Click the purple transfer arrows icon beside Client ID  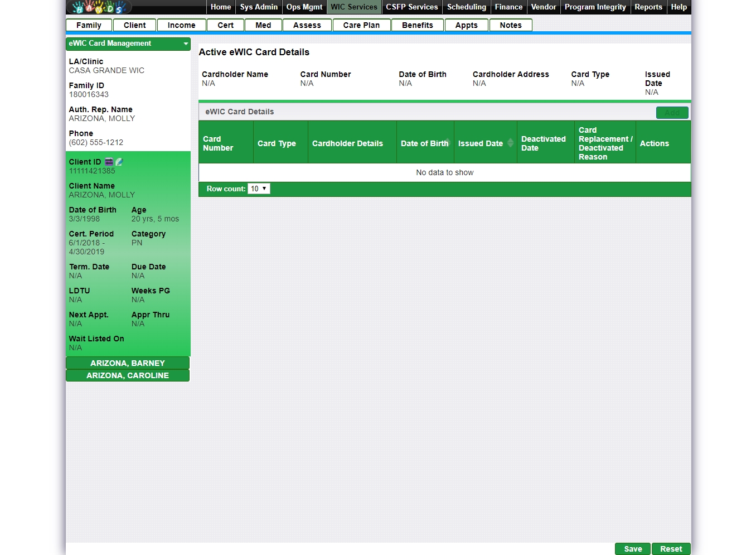[109, 162]
